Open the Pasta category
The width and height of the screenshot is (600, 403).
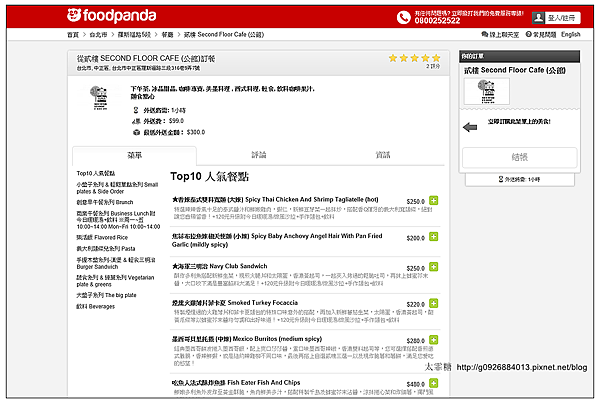pos(106,248)
